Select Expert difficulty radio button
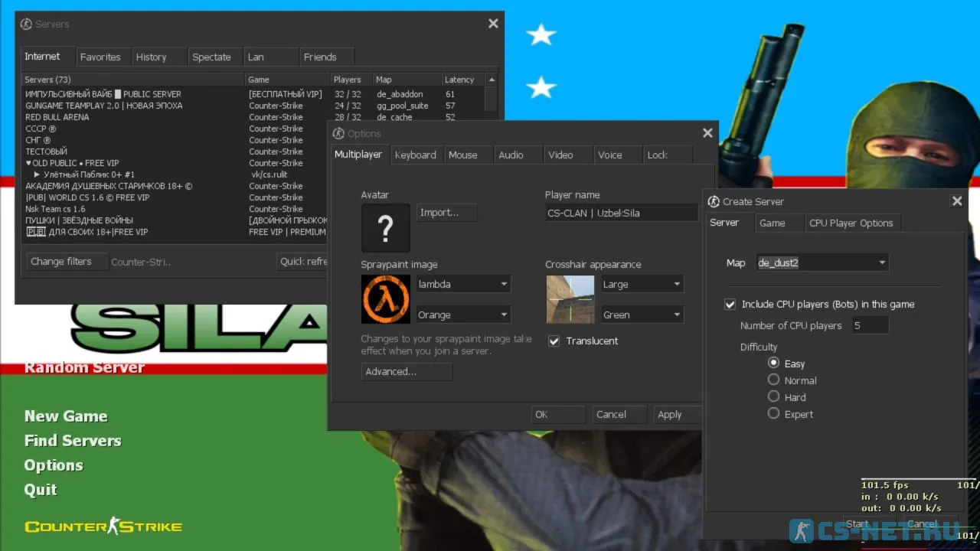Image resolution: width=980 pixels, height=551 pixels. click(x=773, y=414)
